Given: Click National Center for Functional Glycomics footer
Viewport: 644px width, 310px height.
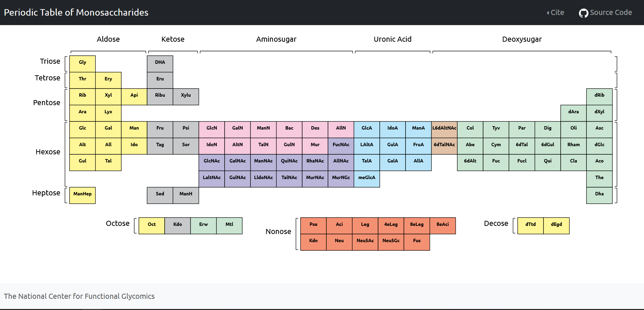Looking at the screenshot, I should (x=79, y=296).
